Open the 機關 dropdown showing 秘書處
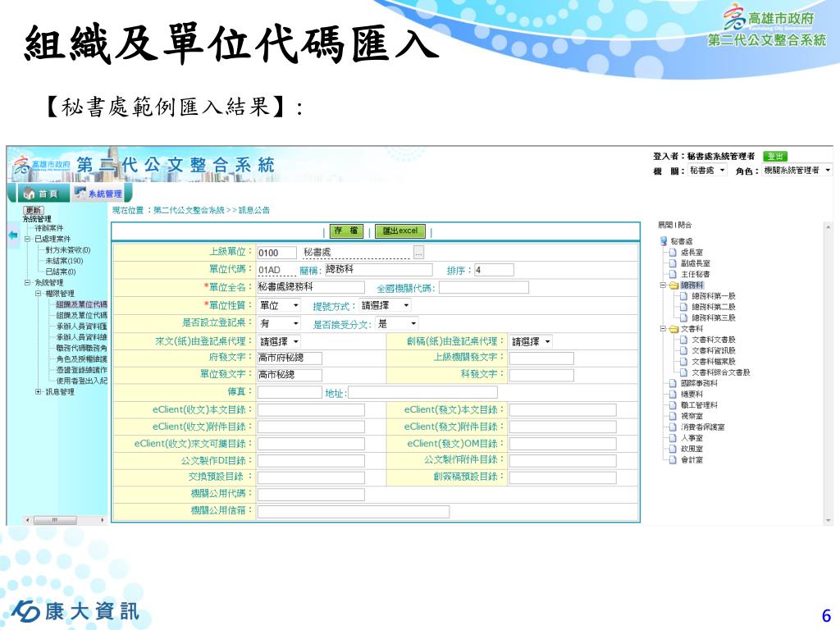This screenshot has height=630, width=840. pyautogui.click(x=707, y=171)
